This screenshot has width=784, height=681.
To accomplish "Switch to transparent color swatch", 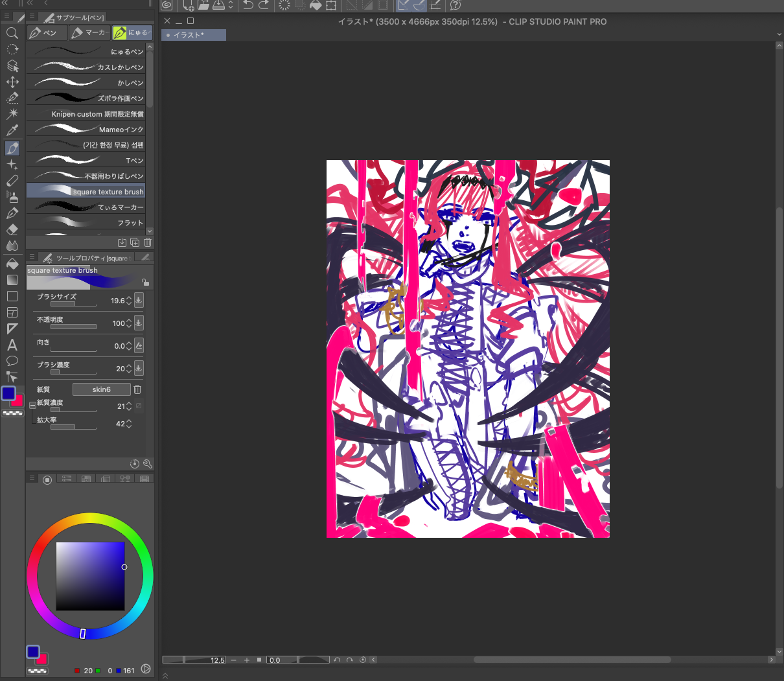I will tap(13, 413).
